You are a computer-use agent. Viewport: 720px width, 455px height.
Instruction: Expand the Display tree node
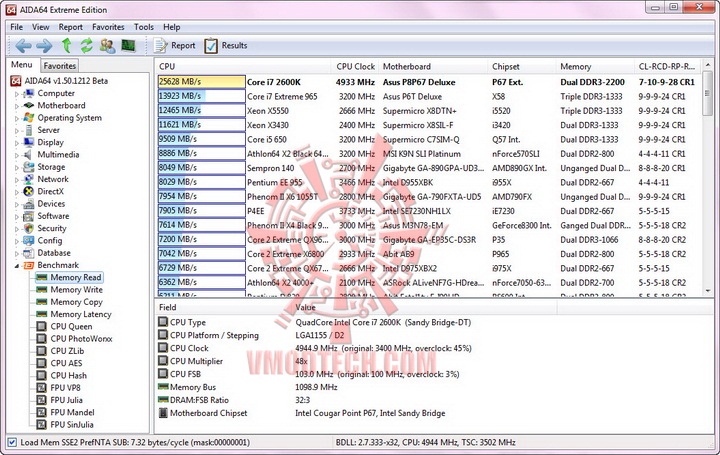(17, 143)
